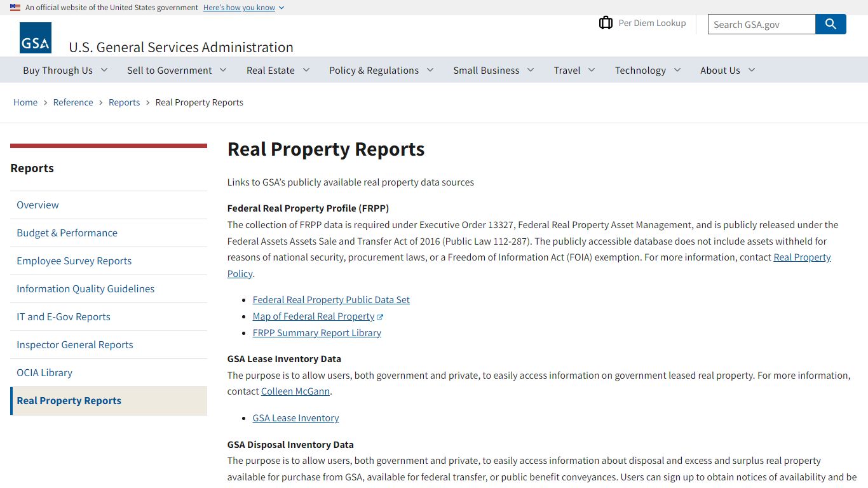Open the Travel dropdown menu

pyautogui.click(x=574, y=70)
